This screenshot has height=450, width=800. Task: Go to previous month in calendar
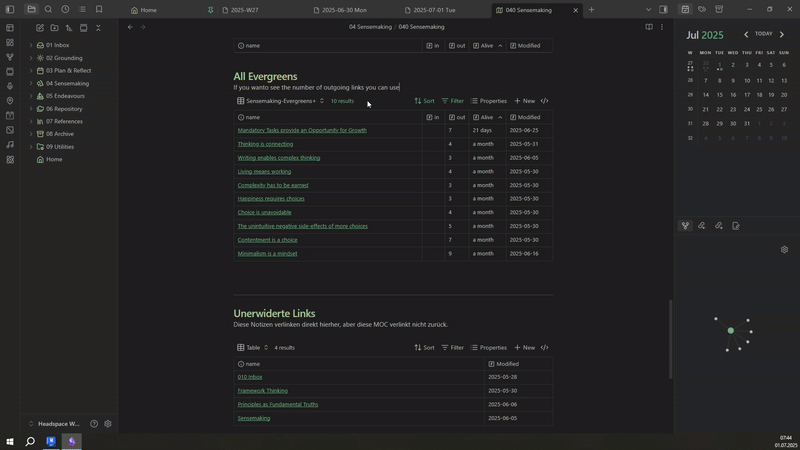pos(746,34)
